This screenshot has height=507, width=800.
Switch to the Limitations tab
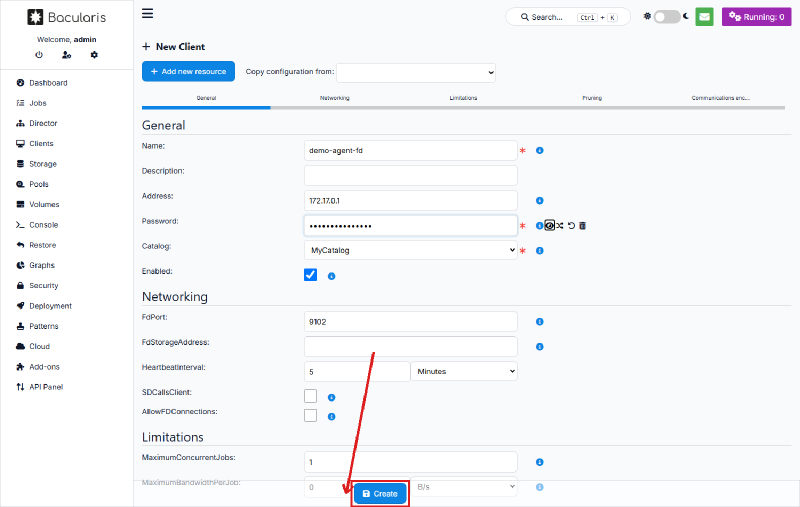pyautogui.click(x=463, y=98)
